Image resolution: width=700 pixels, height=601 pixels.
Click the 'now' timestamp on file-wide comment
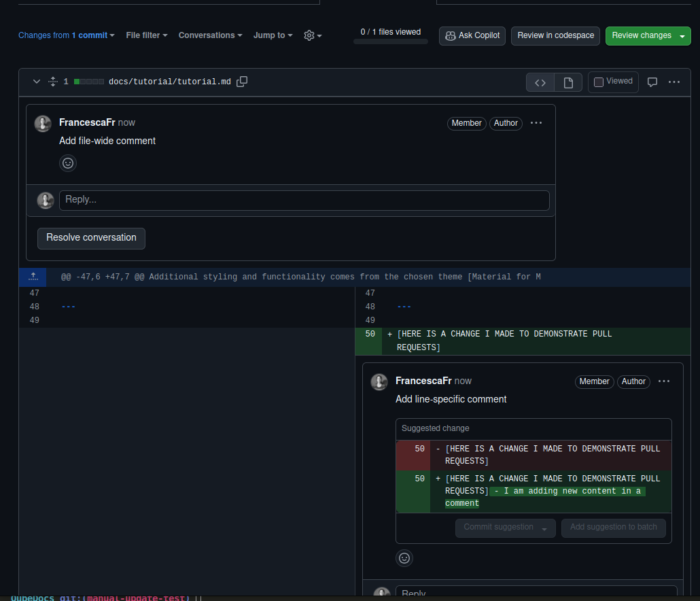[x=126, y=122]
